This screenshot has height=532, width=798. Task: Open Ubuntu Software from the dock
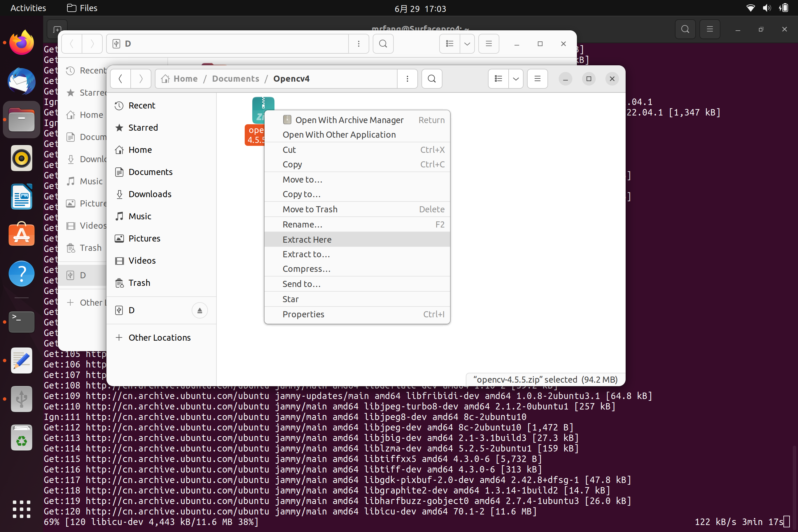[x=21, y=235]
